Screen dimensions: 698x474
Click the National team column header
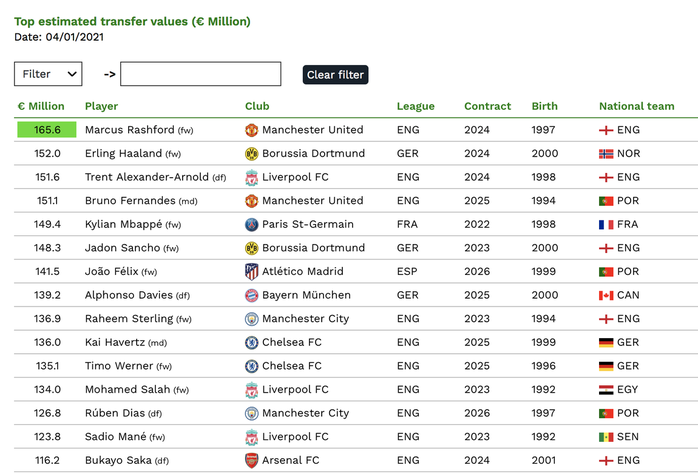coord(637,106)
